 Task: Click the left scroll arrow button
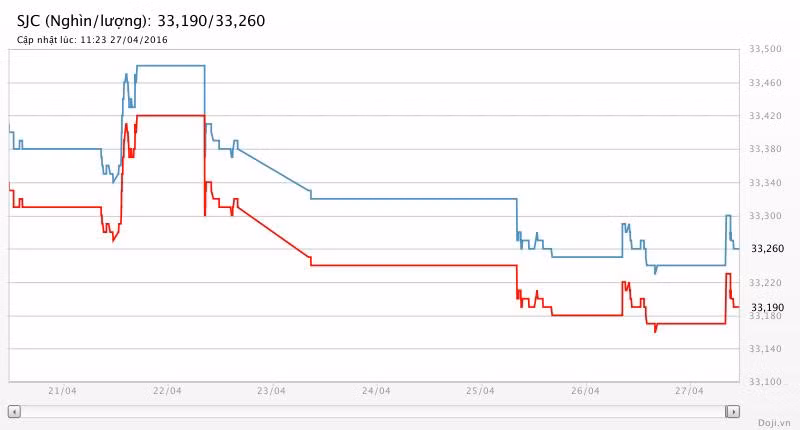click(x=14, y=411)
